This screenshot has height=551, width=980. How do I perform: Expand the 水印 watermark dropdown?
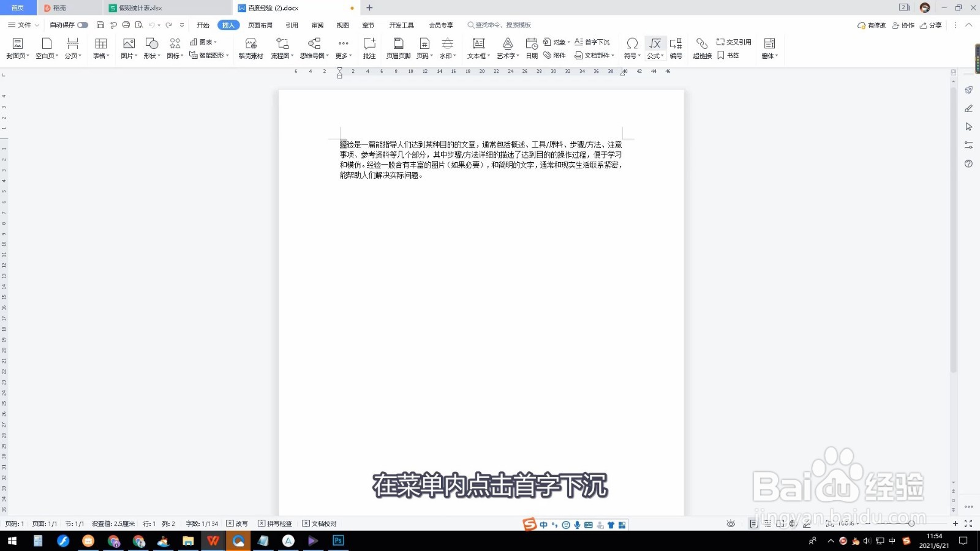click(447, 48)
